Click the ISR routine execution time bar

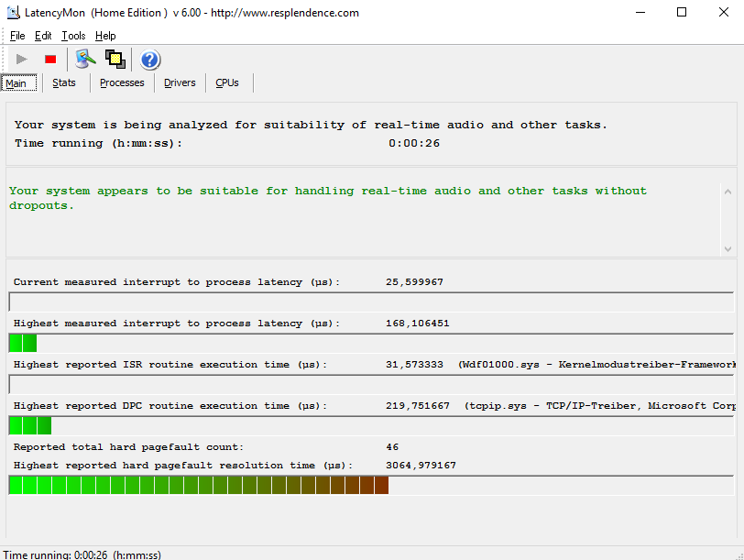[x=371, y=384]
